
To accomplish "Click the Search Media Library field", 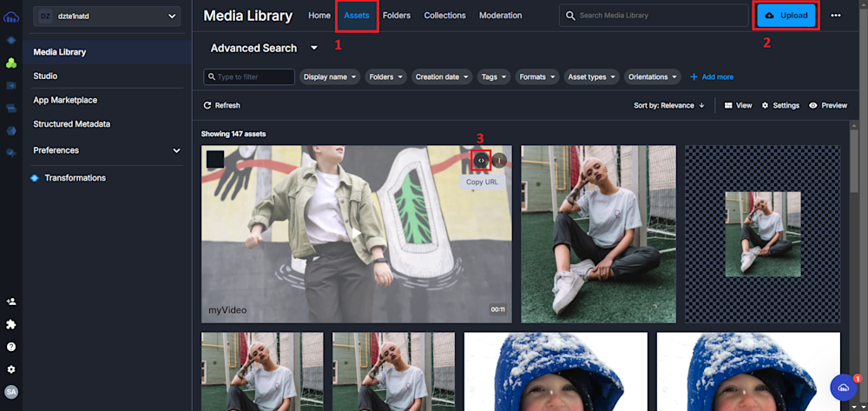I will tap(653, 16).
